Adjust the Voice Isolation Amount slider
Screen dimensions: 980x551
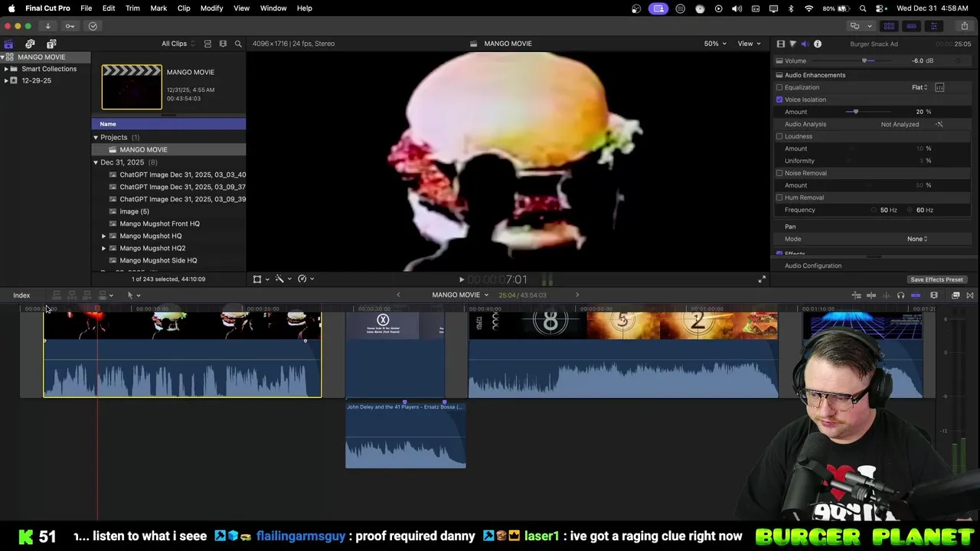854,112
